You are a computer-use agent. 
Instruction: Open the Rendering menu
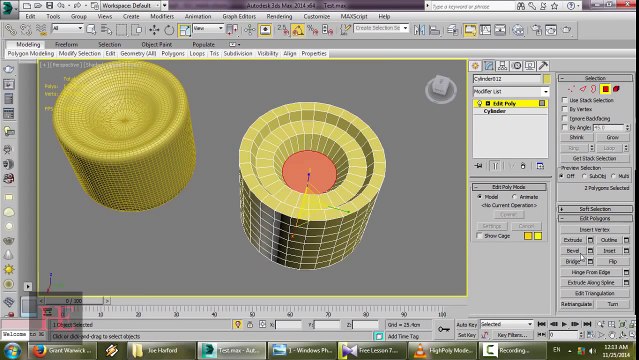pyautogui.click(x=279, y=16)
